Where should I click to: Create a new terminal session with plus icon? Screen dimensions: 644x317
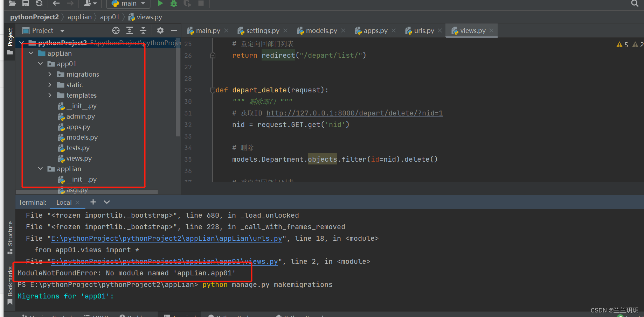tap(93, 202)
